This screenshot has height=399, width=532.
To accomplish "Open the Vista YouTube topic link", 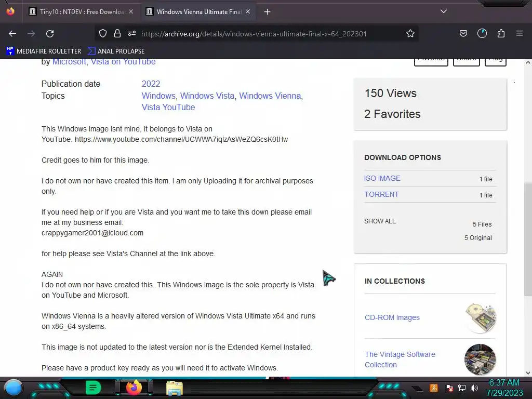I will tap(168, 107).
